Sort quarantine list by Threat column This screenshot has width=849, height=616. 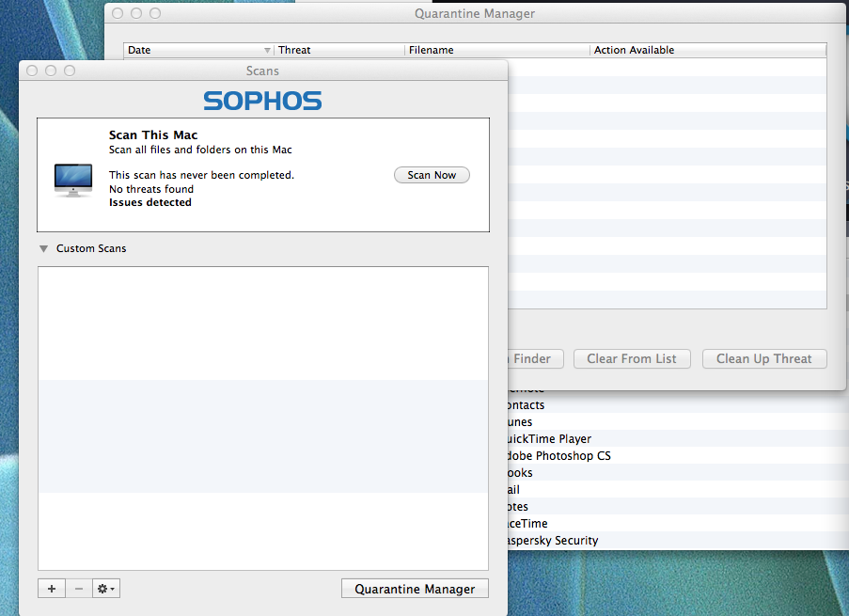pos(339,50)
